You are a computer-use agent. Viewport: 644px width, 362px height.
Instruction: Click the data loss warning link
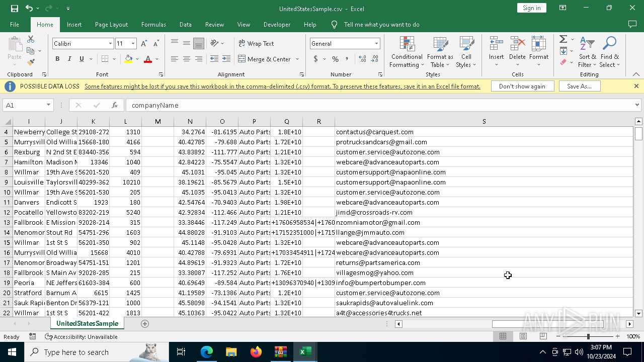tap(282, 86)
